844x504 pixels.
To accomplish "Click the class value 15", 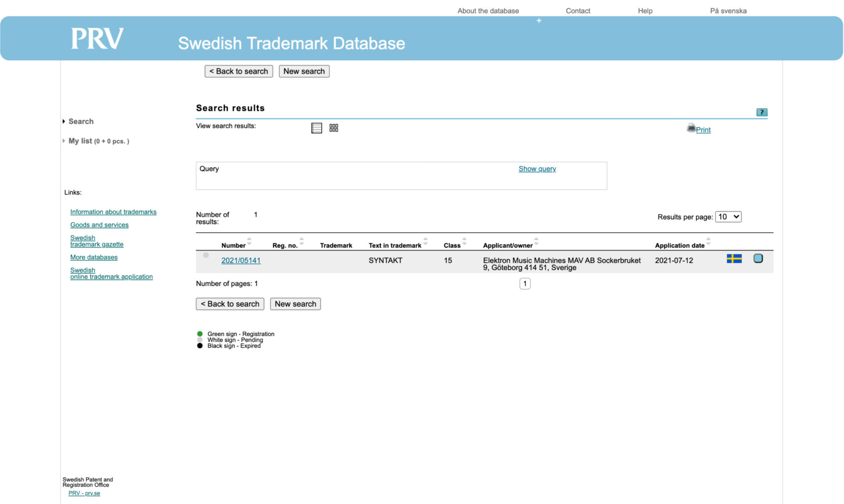I will 447,261.
